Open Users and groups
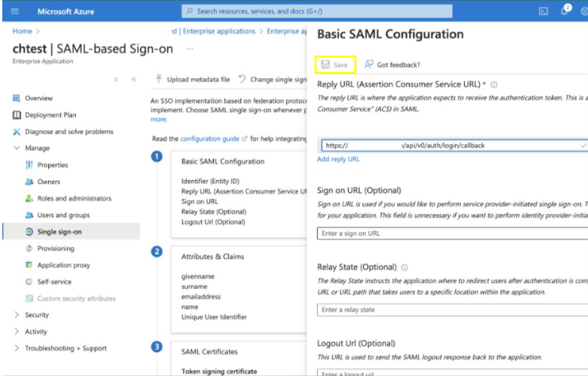588x376 pixels. (x=63, y=215)
